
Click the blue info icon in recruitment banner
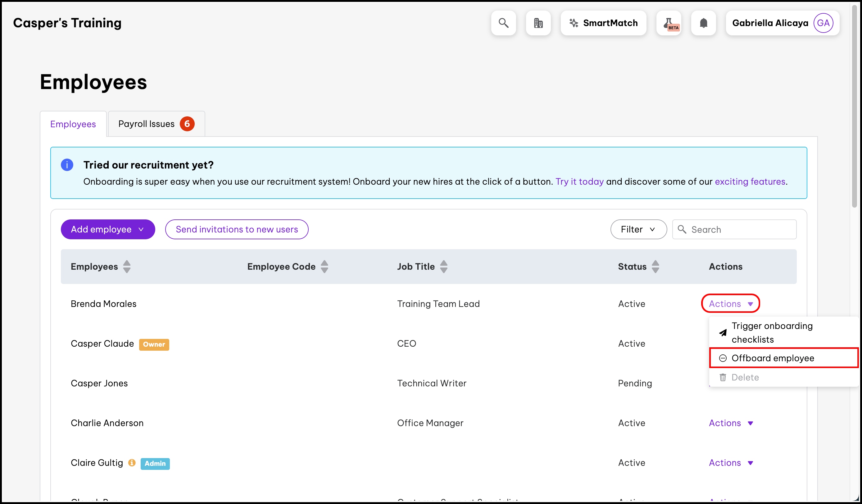67,165
